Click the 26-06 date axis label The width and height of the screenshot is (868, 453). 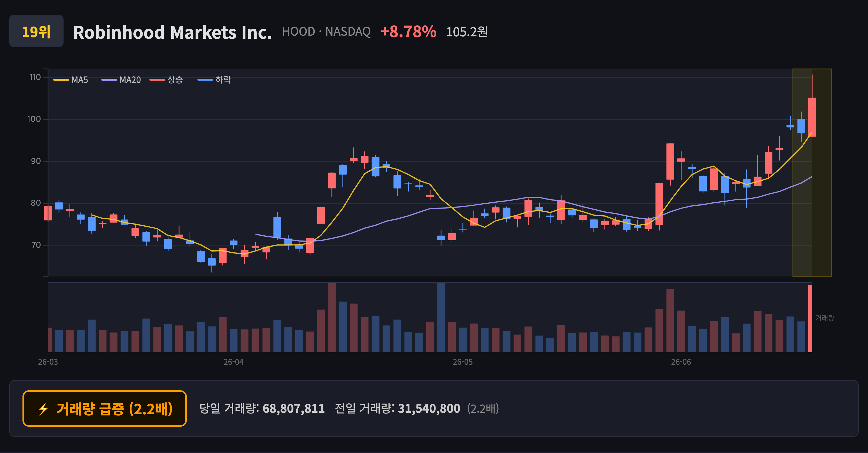(x=681, y=362)
